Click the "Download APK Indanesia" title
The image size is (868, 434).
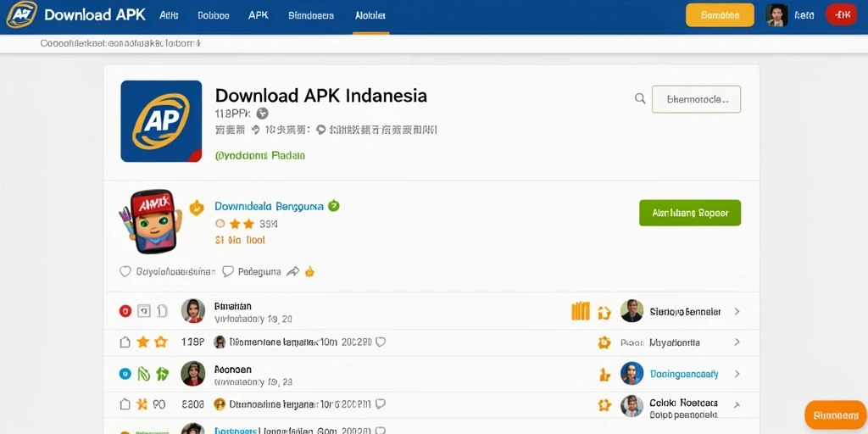point(321,95)
